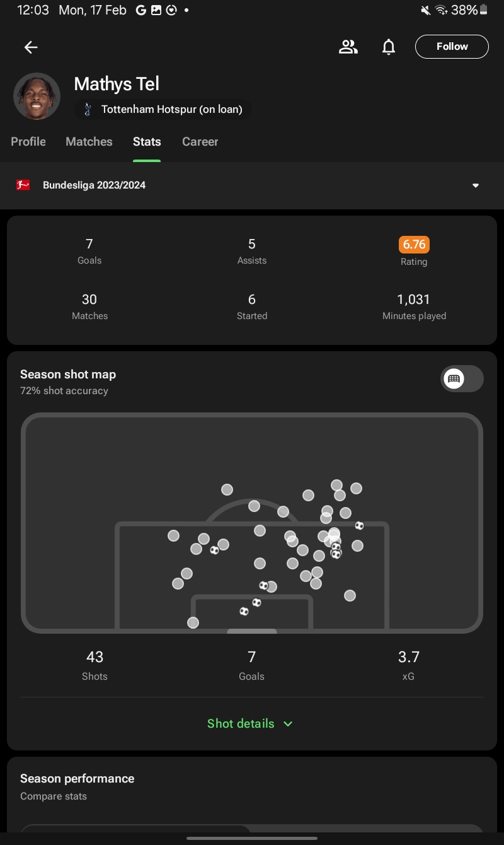Switch to the Matches tab
The height and width of the screenshot is (845, 504).
[89, 142]
